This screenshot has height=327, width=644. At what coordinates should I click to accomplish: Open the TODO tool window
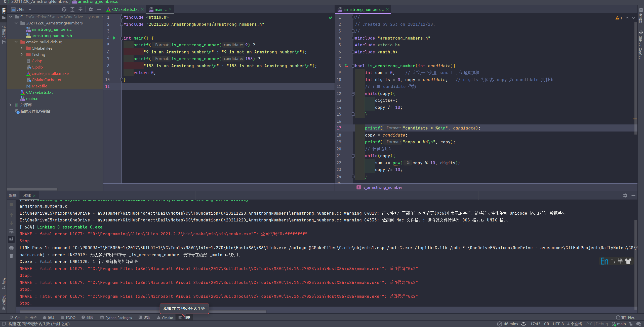click(68, 318)
